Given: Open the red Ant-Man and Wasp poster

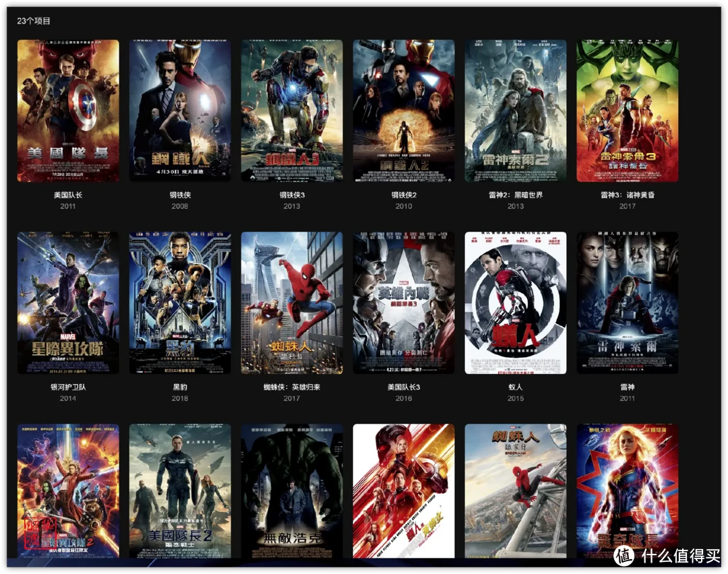Looking at the screenshot, I should [404, 490].
